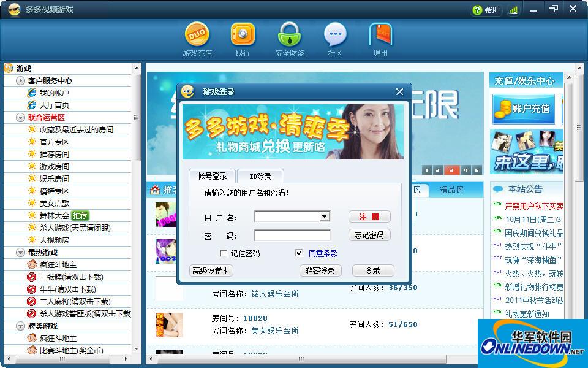The width and height of the screenshot is (588, 368).
Task: Open the 银行 bank safe icon
Action: (243, 34)
